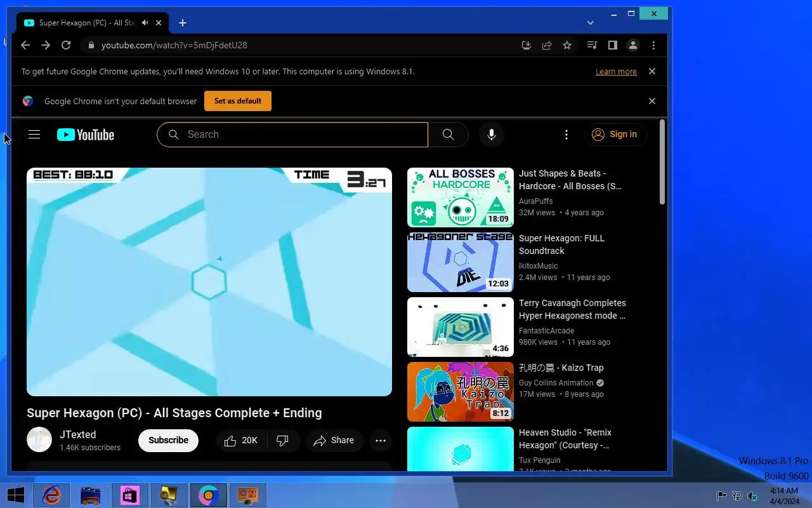Open the YouTube settings three-dot menu
Image resolution: width=812 pixels, height=508 pixels.
click(x=566, y=135)
